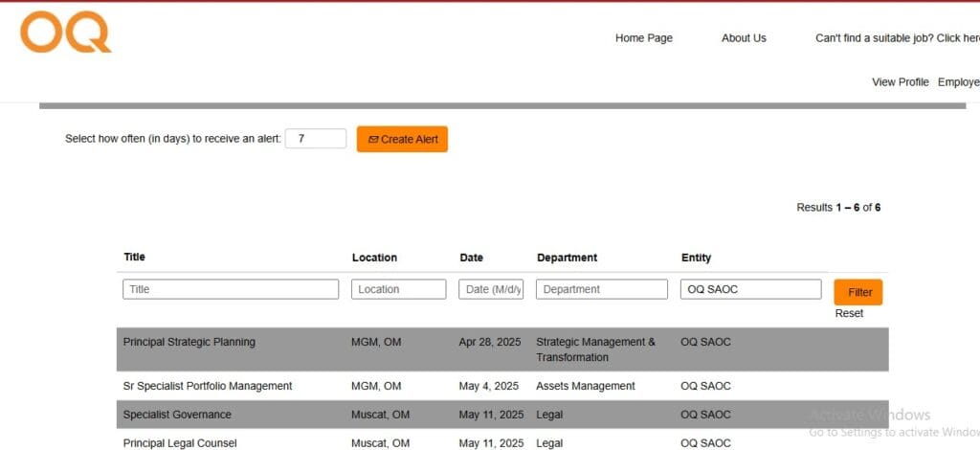Screen dimensions: 980x450
Task: Click the Location filter input
Action: coord(399,289)
